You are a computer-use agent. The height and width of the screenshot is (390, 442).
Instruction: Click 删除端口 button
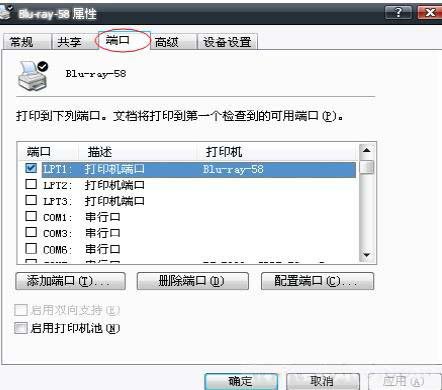coord(193,281)
